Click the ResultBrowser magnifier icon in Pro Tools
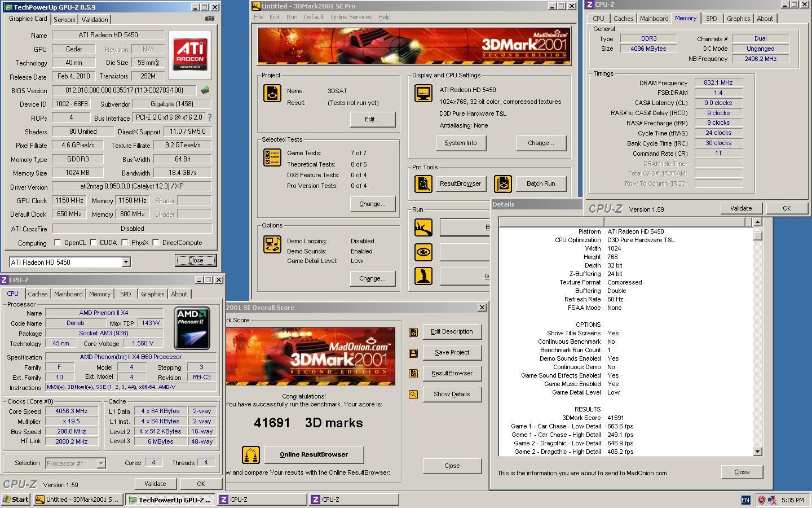This screenshot has width=812, height=508. (423, 183)
